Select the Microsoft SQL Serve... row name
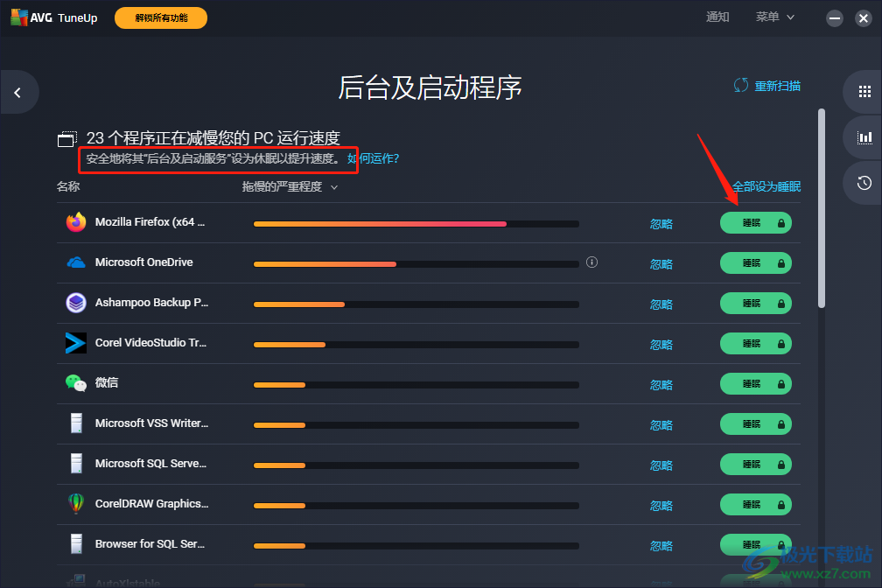882x588 pixels. [150, 464]
